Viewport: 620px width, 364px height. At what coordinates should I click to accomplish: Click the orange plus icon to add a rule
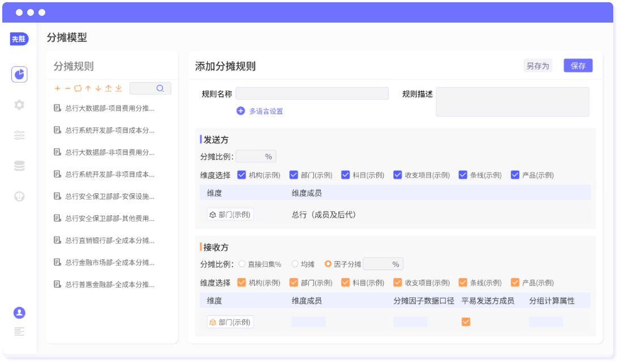pos(57,89)
